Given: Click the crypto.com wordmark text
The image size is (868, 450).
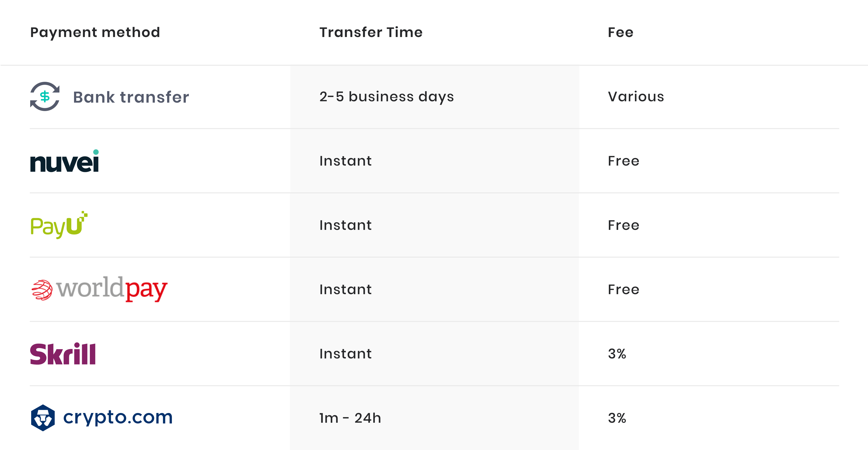Looking at the screenshot, I should [118, 418].
